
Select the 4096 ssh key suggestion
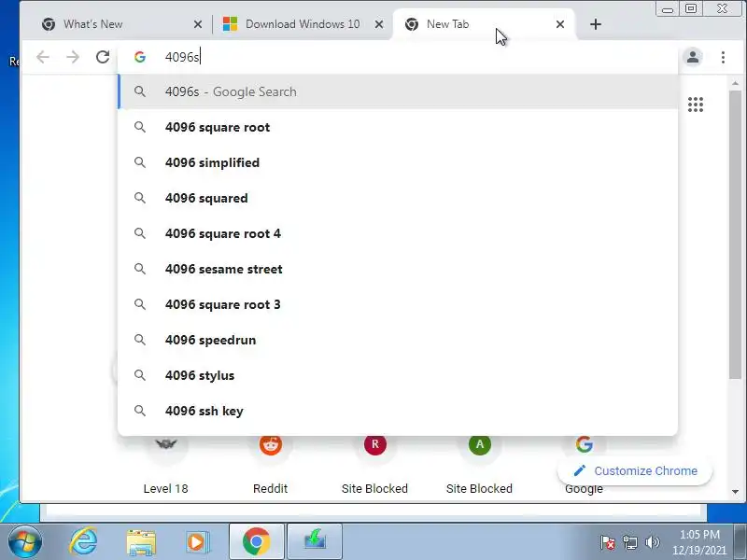[398, 411]
